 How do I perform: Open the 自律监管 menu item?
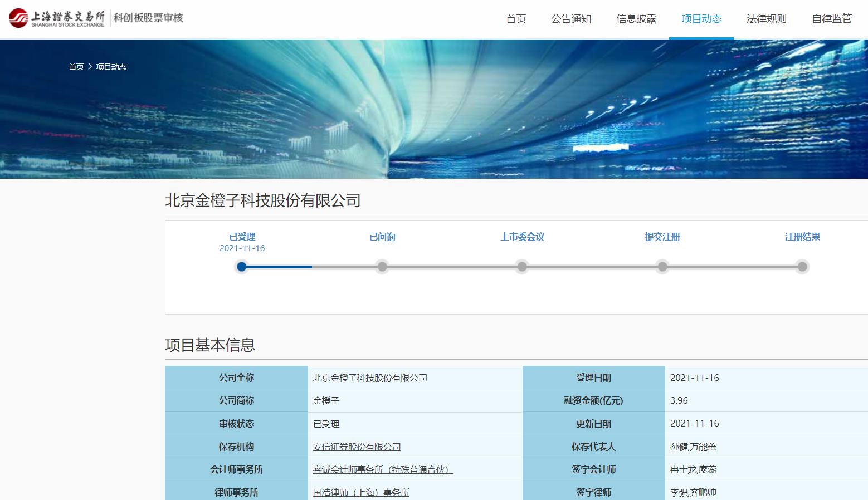pyautogui.click(x=832, y=19)
